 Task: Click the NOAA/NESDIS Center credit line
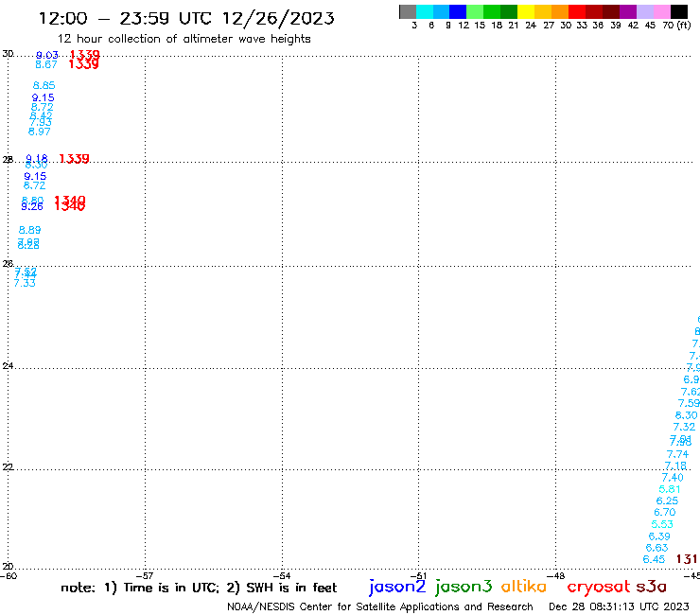tap(380, 606)
